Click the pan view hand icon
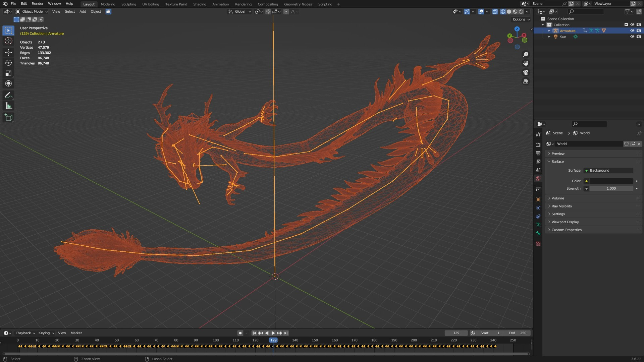The width and height of the screenshot is (644, 362). (x=526, y=63)
